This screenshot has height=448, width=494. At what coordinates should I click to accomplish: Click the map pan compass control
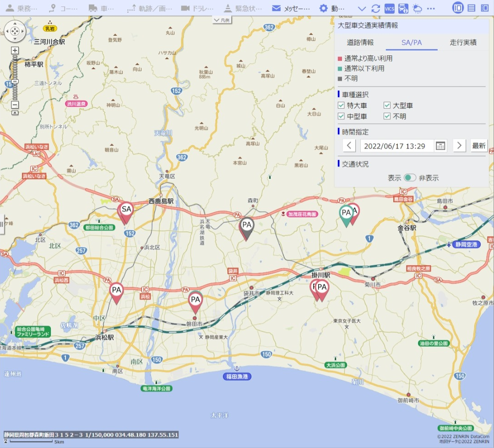coord(15,31)
